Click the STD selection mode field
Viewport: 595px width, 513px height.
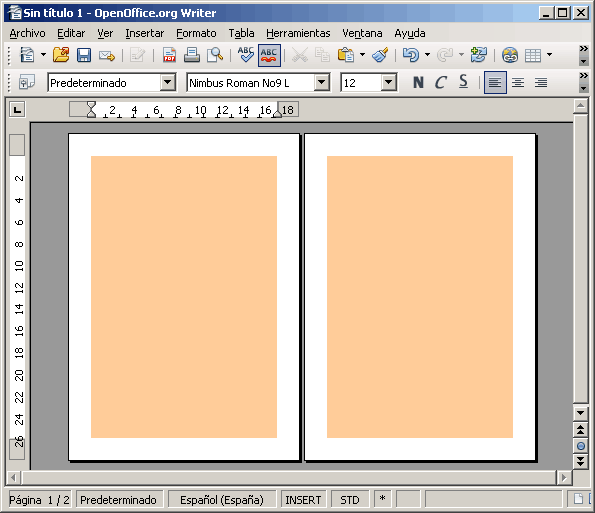pyautogui.click(x=349, y=500)
